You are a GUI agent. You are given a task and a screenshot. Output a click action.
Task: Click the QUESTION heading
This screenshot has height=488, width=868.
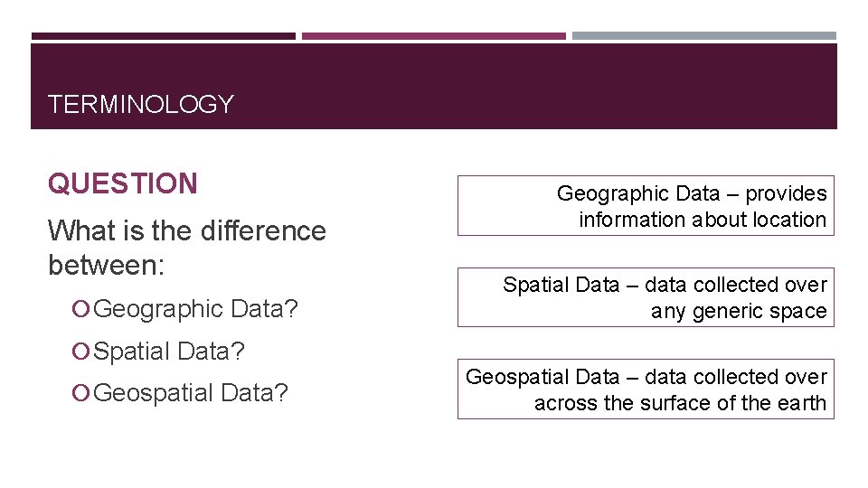[122, 183]
